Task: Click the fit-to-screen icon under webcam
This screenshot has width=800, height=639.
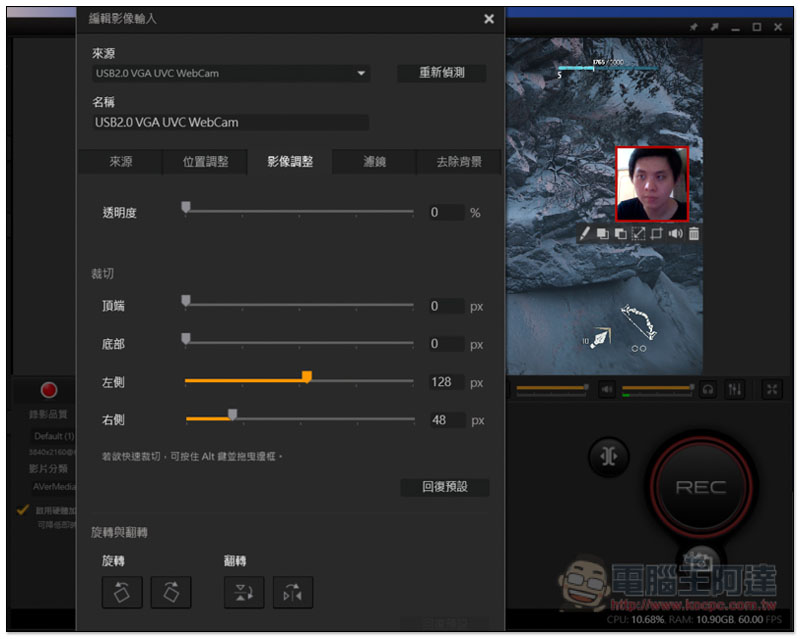Action: [638, 234]
